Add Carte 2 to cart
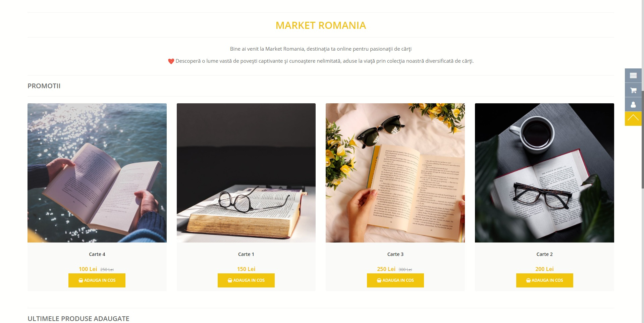644x323 pixels. pyautogui.click(x=544, y=280)
